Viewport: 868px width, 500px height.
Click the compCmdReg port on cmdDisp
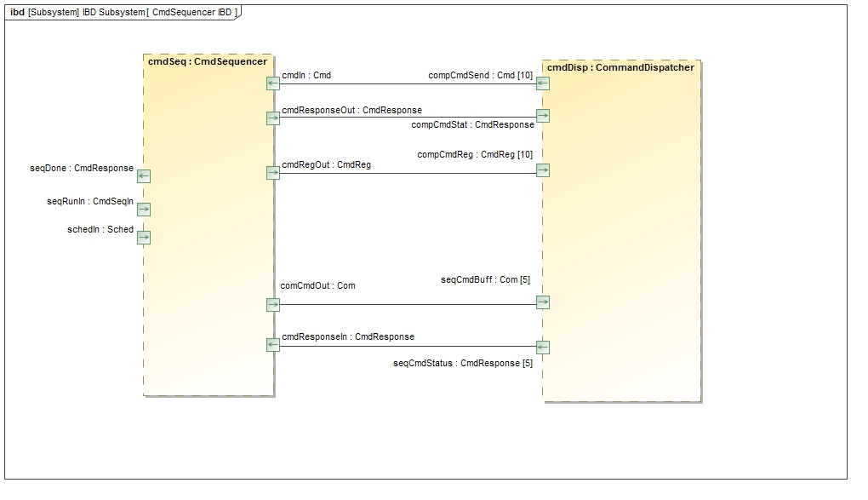[543, 170]
